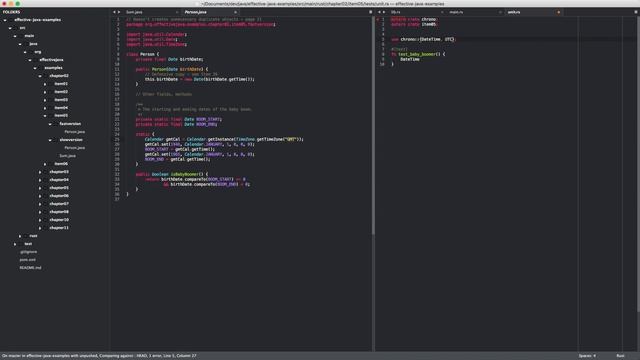Image resolution: width=640 pixels, height=360 pixels.
Task: Close the Person.java tab
Action: (236, 12)
